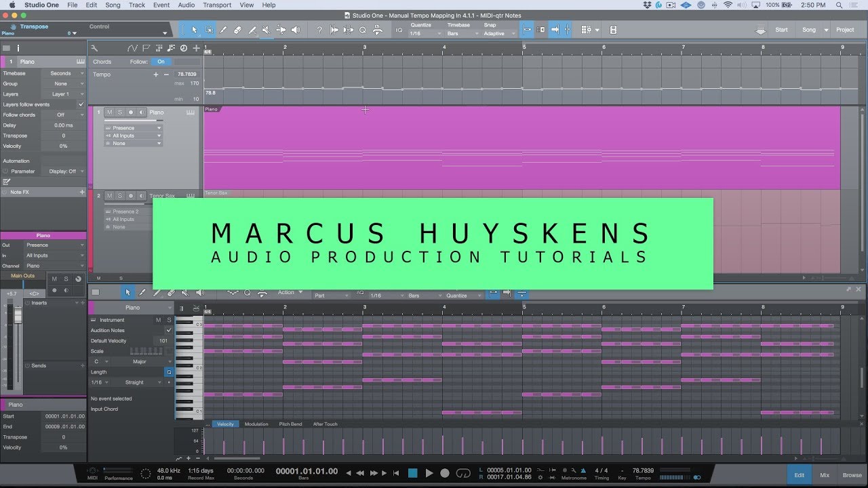Open the Timebase Seconds dropdown in inspector
Screen dimensions: 868x488
pos(63,73)
